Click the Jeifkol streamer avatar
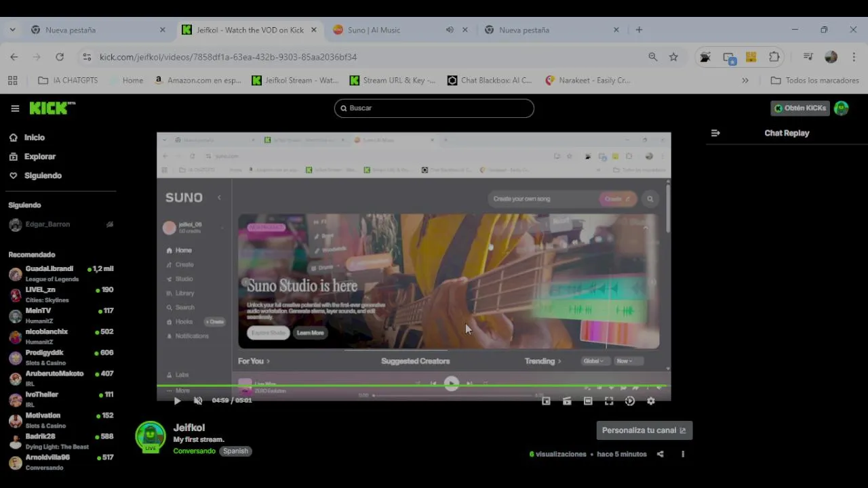This screenshot has height=488, width=868. pos(151,436)
